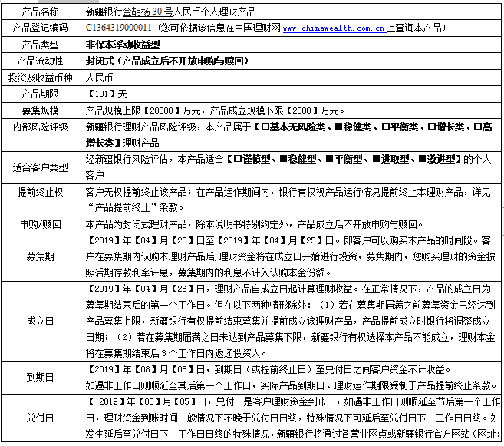Select product code C1364319000011
Viewport: 504px width, 446px height.
pyautogui.click(x=119, y=28)
